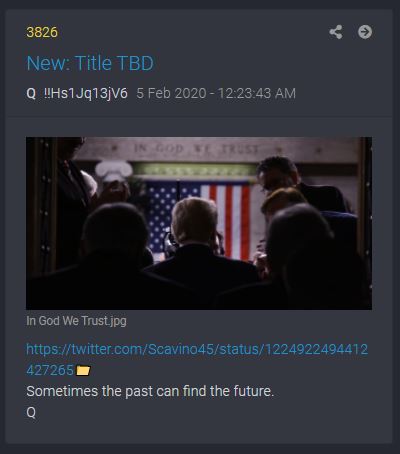Open the twitter.com/Scavino45 status link
This screenshot has height=454, width=400.
coord(197,349)
